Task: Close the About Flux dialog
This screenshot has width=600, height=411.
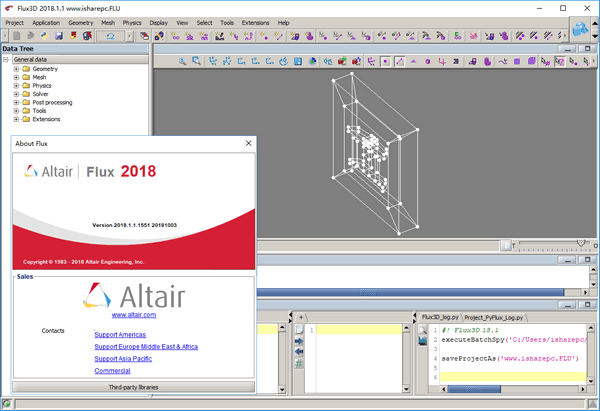Action: (247, 144)
